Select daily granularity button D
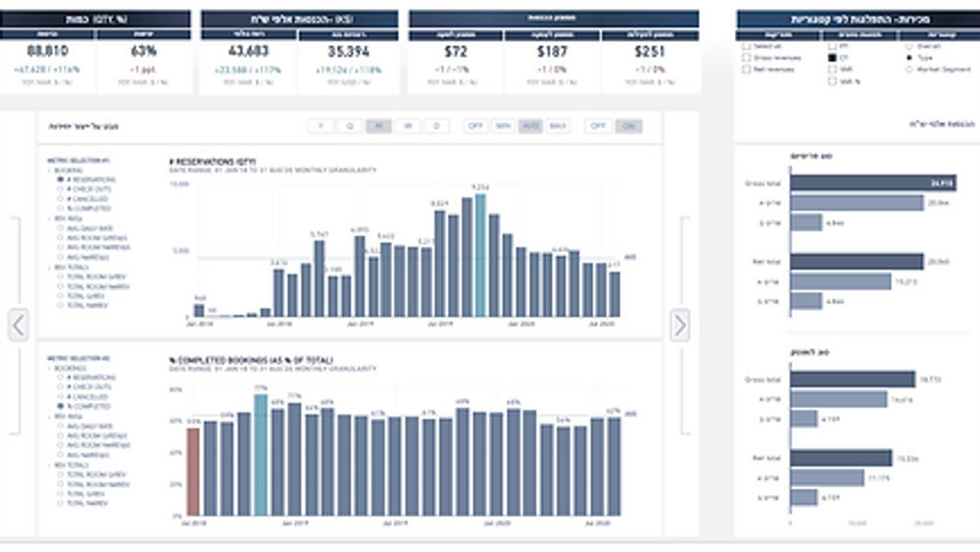 (x=436, y=126)
